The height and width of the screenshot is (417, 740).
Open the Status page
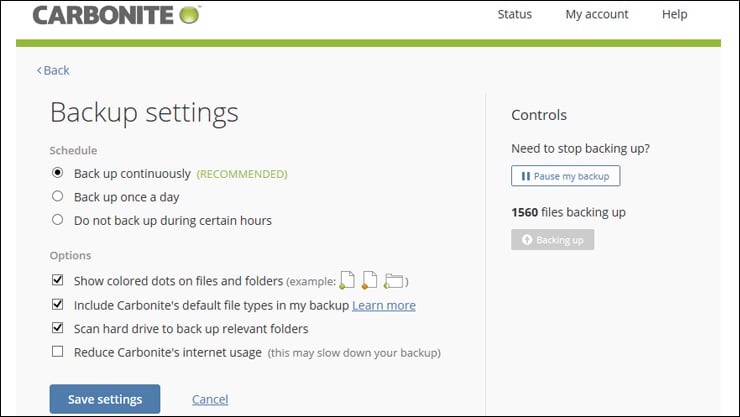coord(514,14)
